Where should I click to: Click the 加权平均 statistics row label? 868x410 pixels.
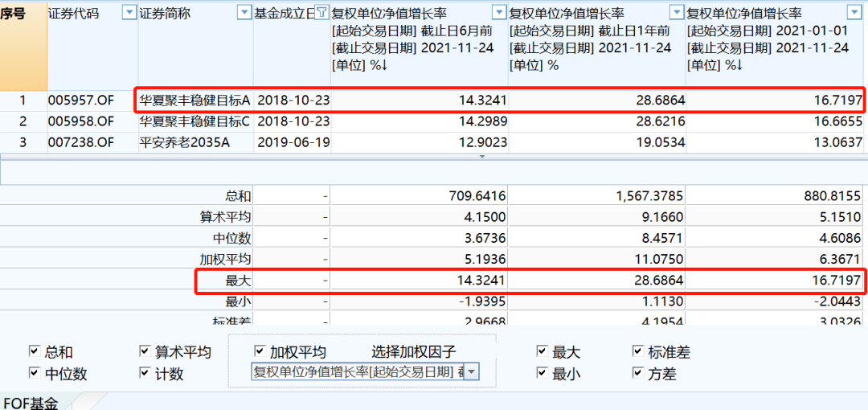pos(226,260)
